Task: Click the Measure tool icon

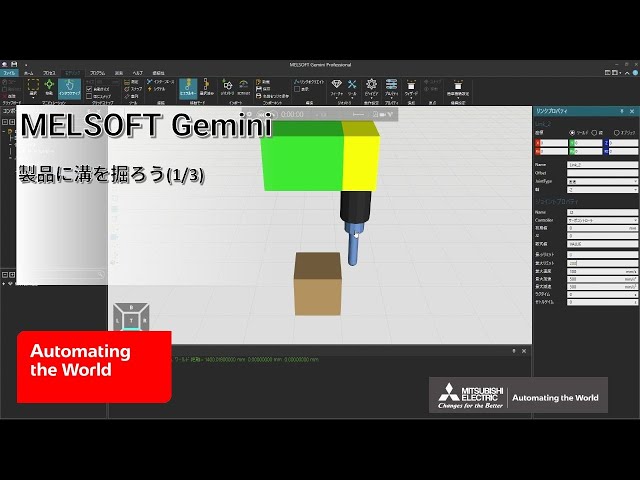Action: pyautogui.click(x=127, y=82)
